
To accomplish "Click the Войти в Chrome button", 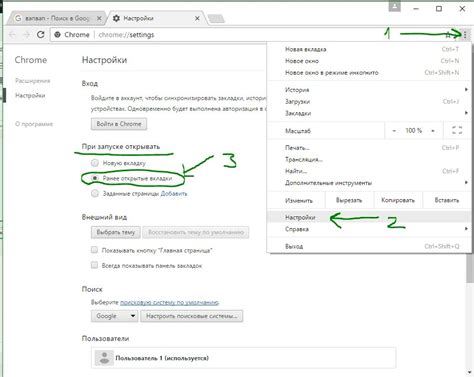I will click(119, 124).
